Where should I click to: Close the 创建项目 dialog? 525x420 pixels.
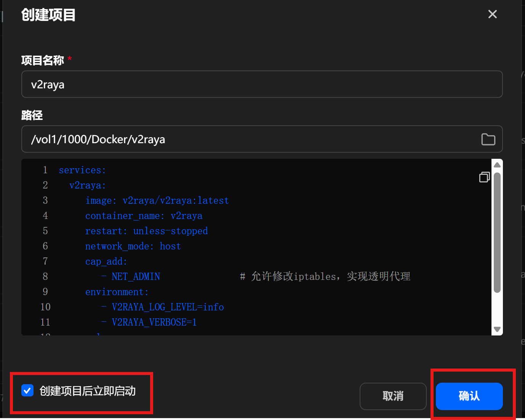tap(493, 14)
